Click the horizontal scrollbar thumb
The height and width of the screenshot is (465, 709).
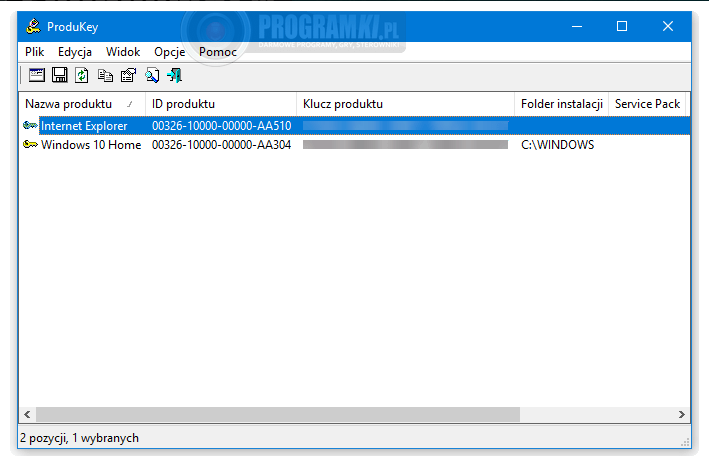278,414
